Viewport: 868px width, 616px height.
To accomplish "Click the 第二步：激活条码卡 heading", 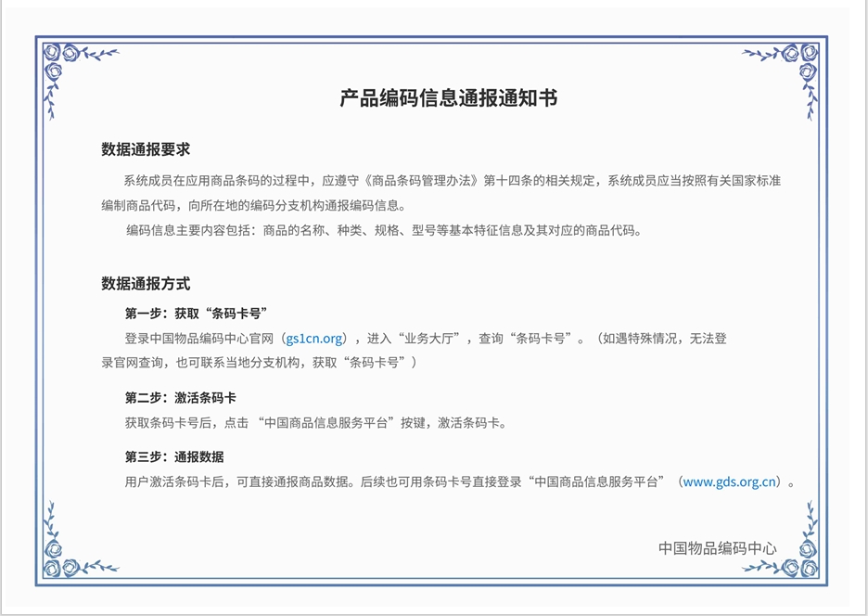I will 181,397.
